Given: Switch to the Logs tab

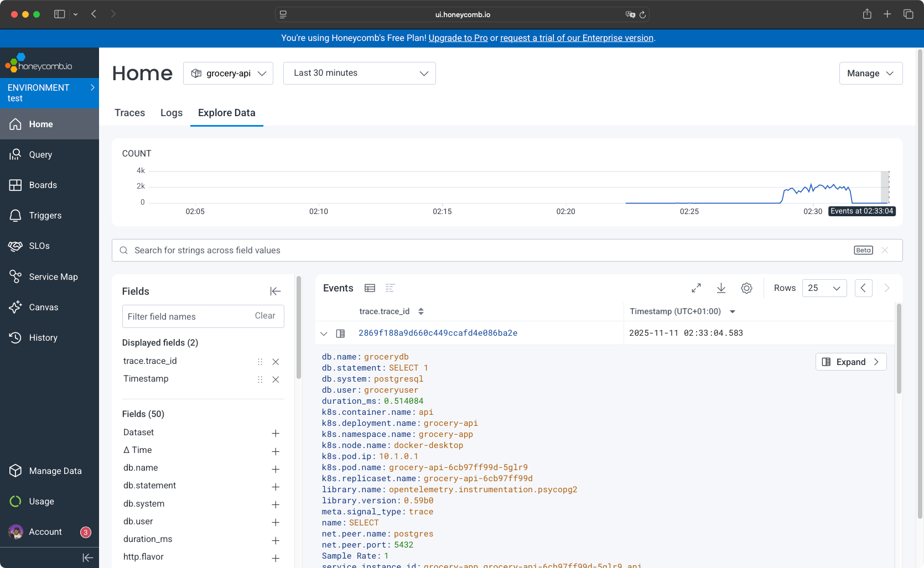Looking at the screenshot, I should 172,113.
